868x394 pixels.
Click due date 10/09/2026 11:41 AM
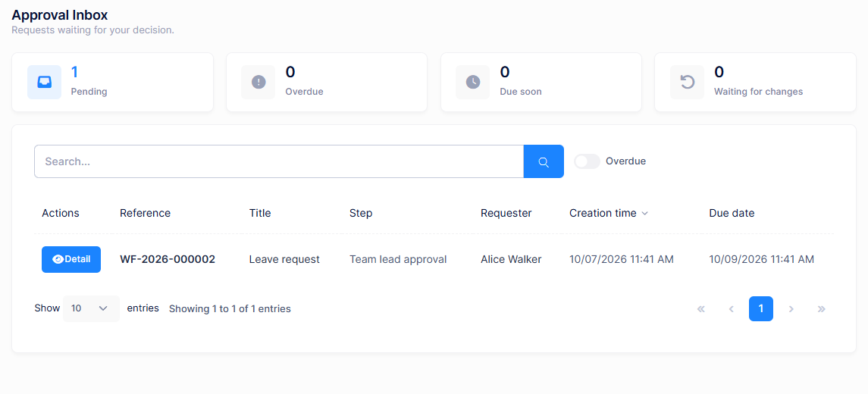coord(762,259)
